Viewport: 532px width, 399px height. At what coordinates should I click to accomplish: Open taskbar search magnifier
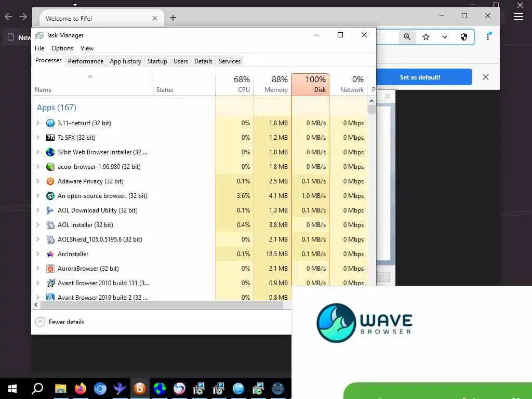click(37, 388)
